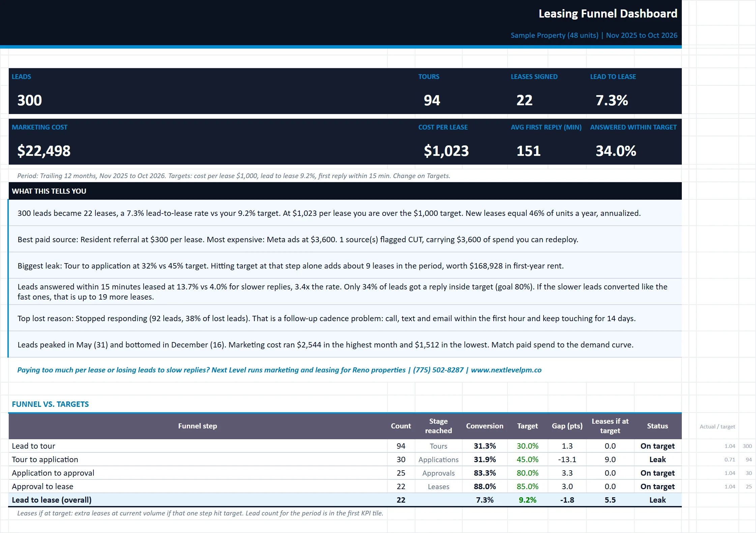Click the Marketing Cost $22,498 value
756x533 pixels.
tap(44, 151)
